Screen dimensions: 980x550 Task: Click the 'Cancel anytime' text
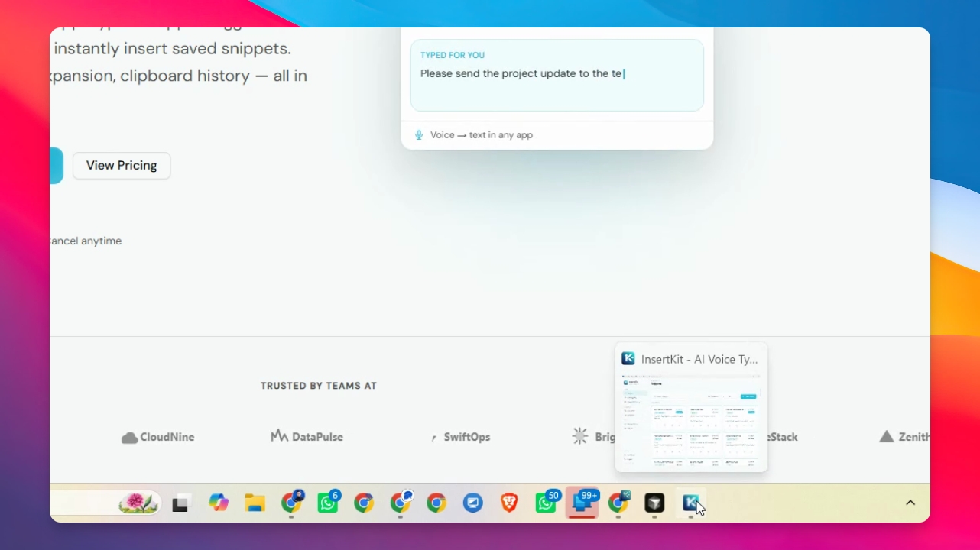(x=86, y=241)
